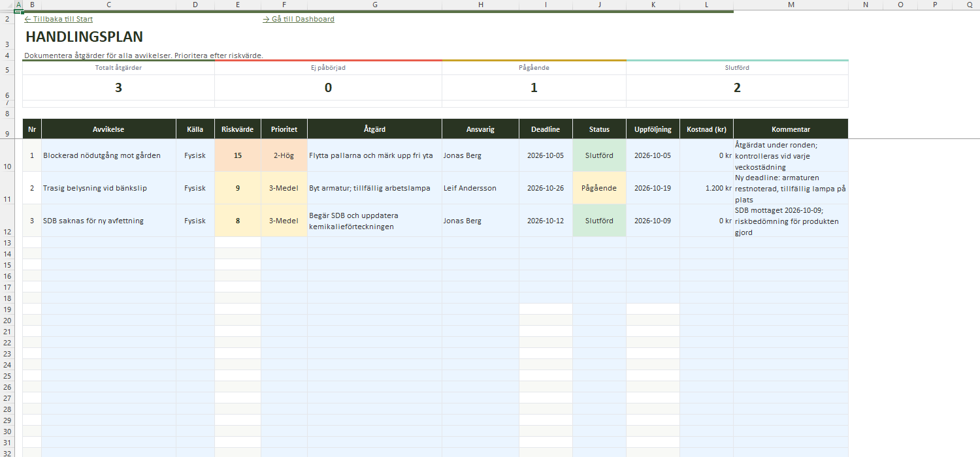Image resolution: width=980 pixels, height=457 pixels.
Task: Pick the "SDB saknas för ny avfettning" cell
Action: point(109,221)
